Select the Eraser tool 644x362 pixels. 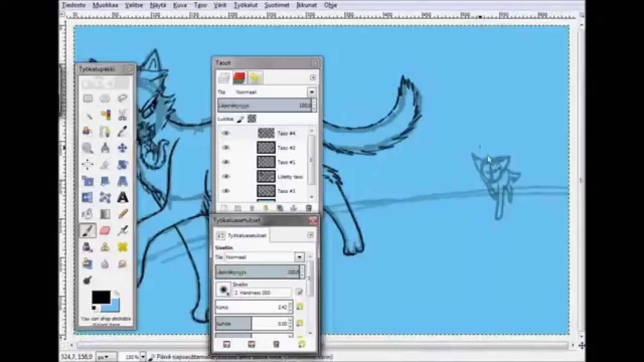pos(105,231)
